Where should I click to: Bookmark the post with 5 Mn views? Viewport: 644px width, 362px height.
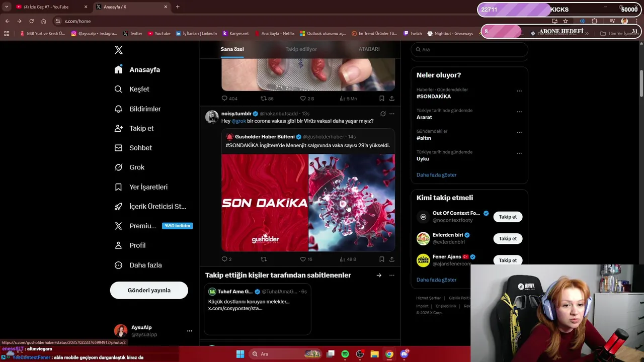click(x=382, y=99)
